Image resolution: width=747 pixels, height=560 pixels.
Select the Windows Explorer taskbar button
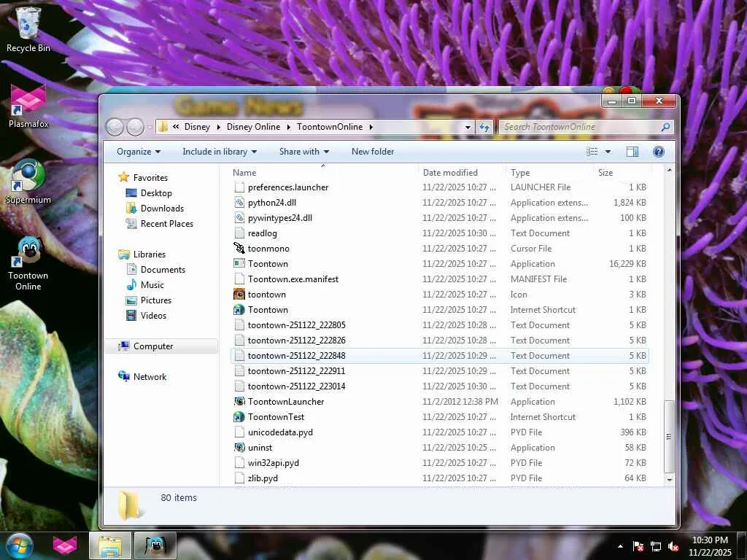(111, 545)
